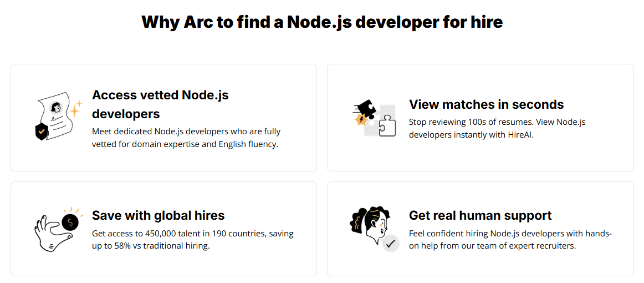Click the text about 450,000 talent
The height and width of the screenshot is (283, 644).
click(192, 239)
